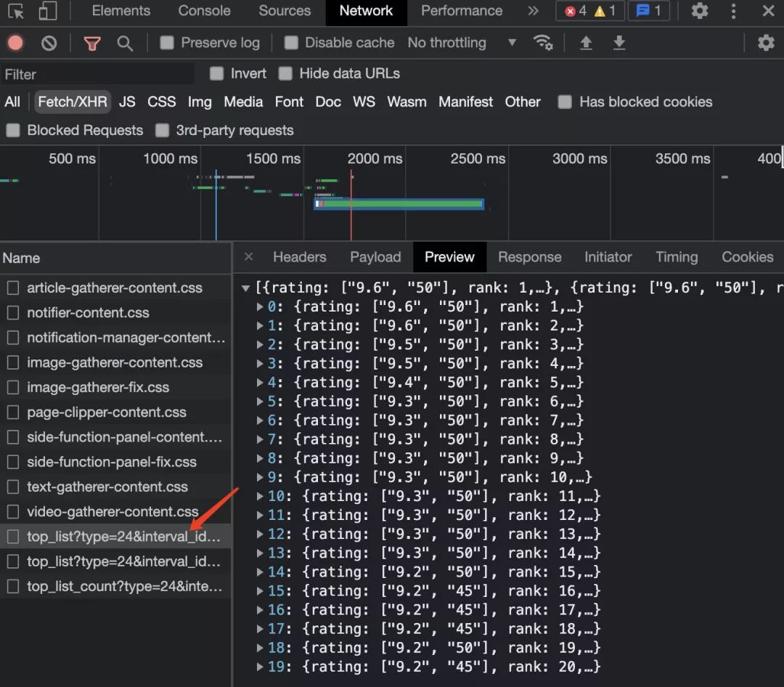Image resolution: width=784 pixels, height=687 pixels.
Task: Toggle the filter funnel icon
Action: tap(92, 44)
